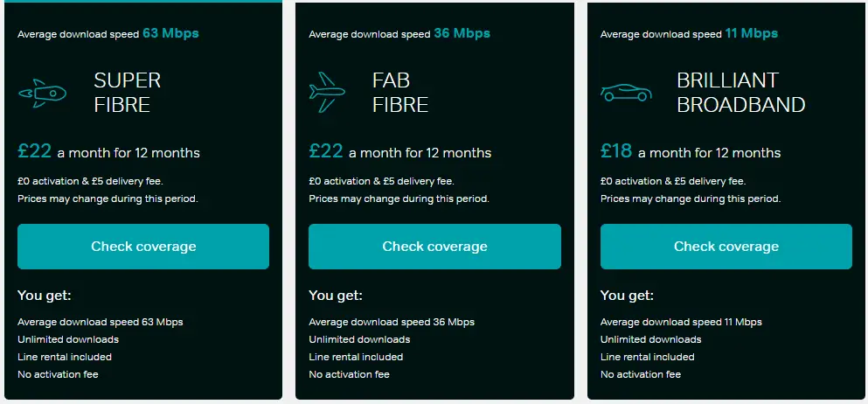Check coverage for the Super Fibre plan
Screen dimensions: 868x404
[x=143, y=247]
